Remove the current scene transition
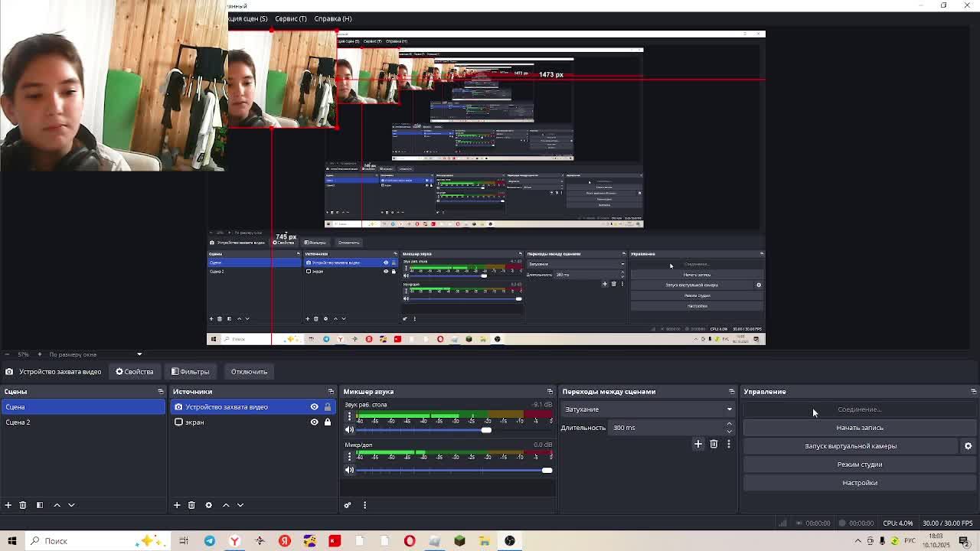This screenshot has width=980, height=551. [714, 444]
